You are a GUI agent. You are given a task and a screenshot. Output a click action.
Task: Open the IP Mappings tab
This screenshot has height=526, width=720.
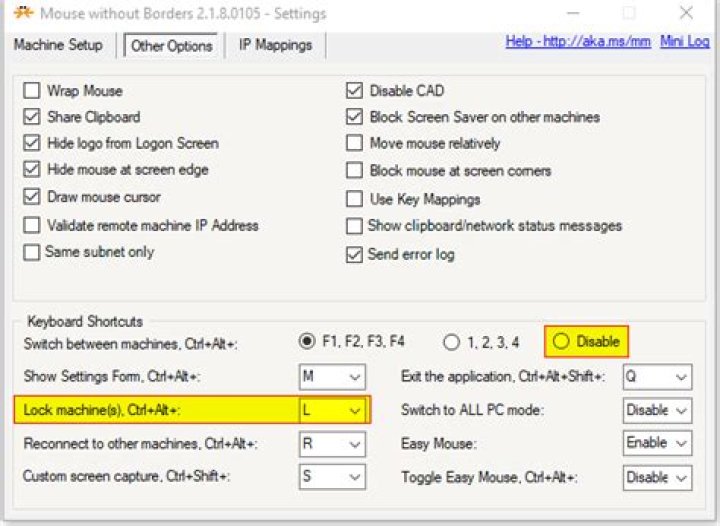pos(276,45)
